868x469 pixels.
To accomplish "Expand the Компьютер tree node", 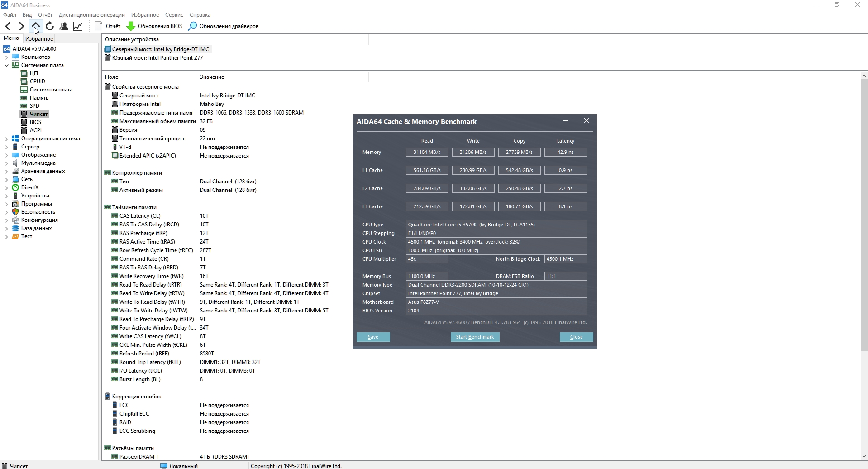I will [7, 57].
